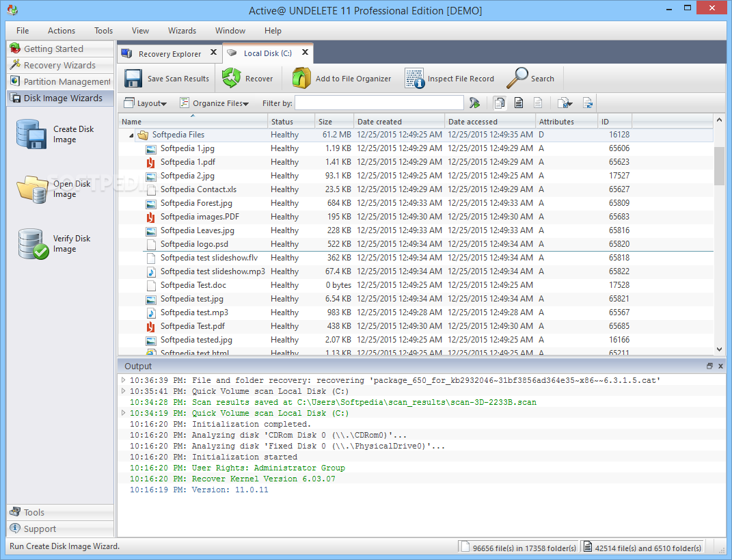Click into the Filter by text field
Viewport: 732px width, 560px height.
[379, 103]
